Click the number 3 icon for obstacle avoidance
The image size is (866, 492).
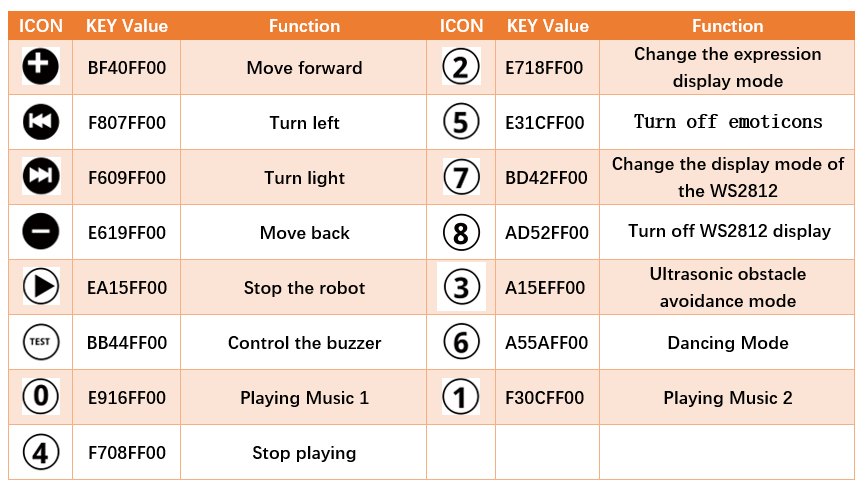[461, 287]
